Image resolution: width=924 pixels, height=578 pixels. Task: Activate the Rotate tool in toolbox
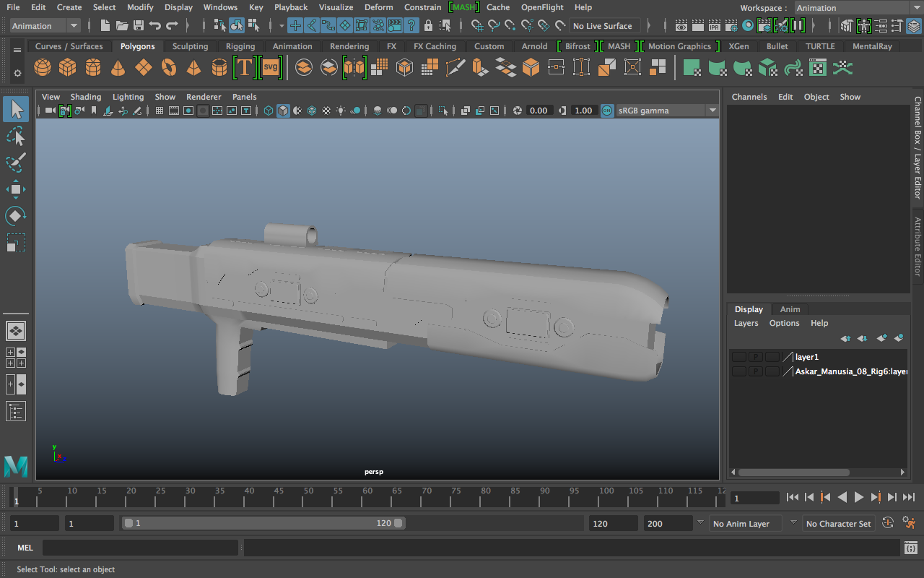coord(16,215)
